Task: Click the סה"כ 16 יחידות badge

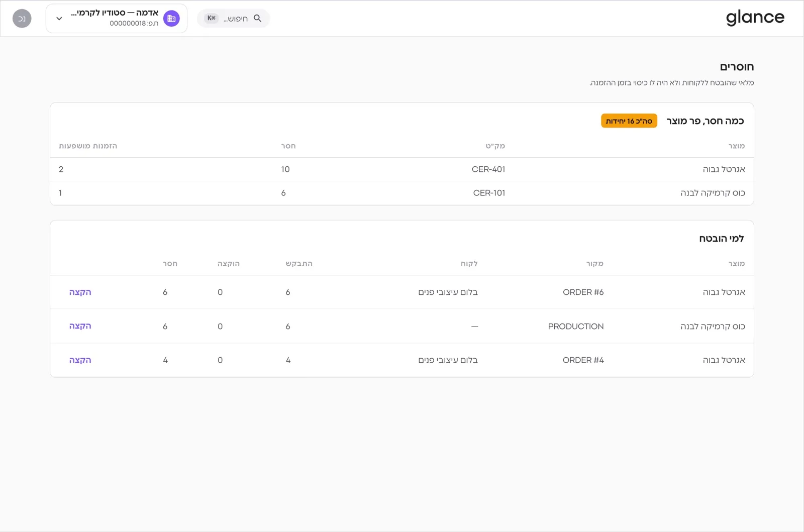Action: pyautogui.click(x=629, y=121)
